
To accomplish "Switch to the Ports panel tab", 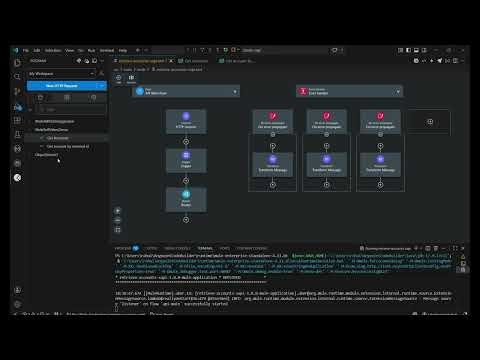I will click(x=225, y=248).
